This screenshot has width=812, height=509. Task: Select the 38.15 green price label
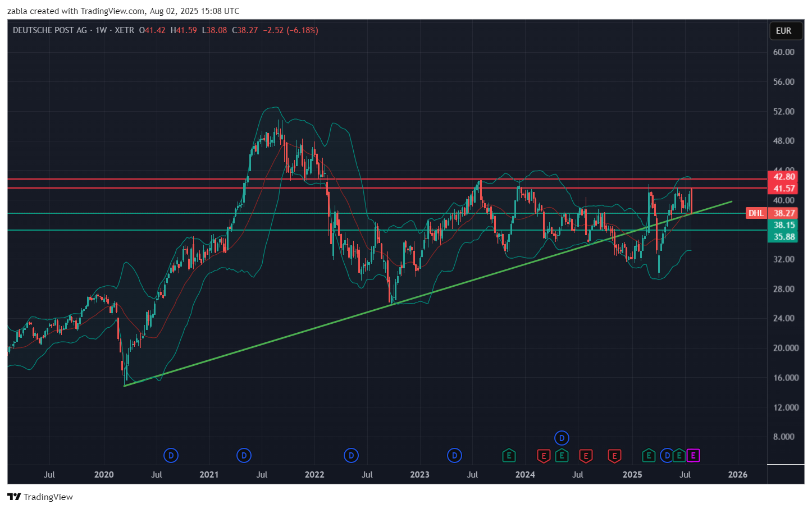coord(784,225)
